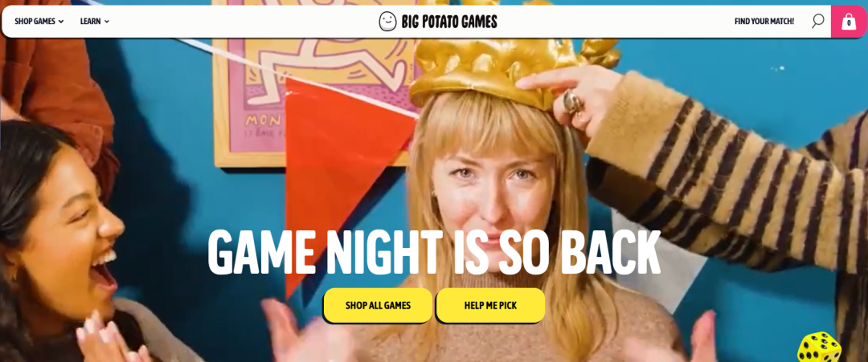Viewport: 868px width, 362px height.
Task: Click the pink cart button background
Action: (x=850, y=22)
